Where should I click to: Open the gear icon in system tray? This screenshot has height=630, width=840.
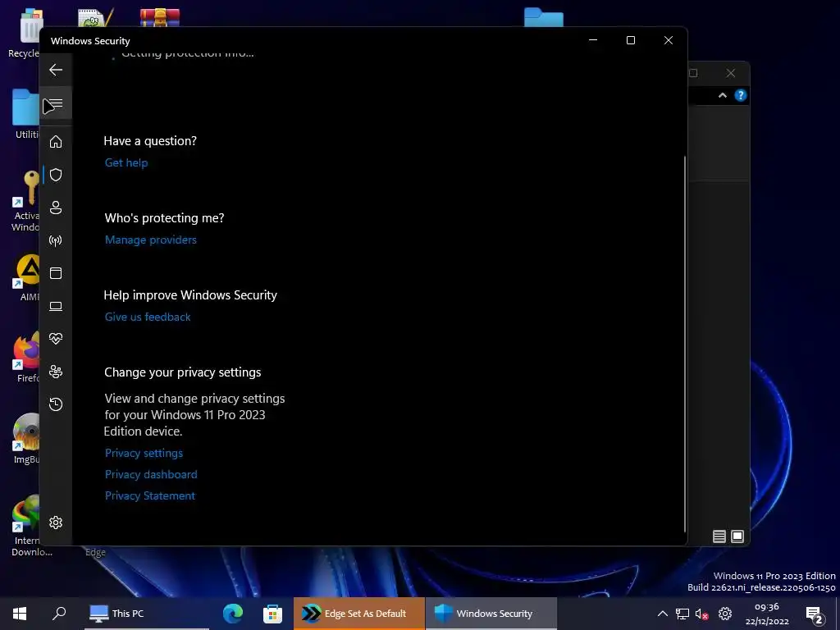point(725,614)
